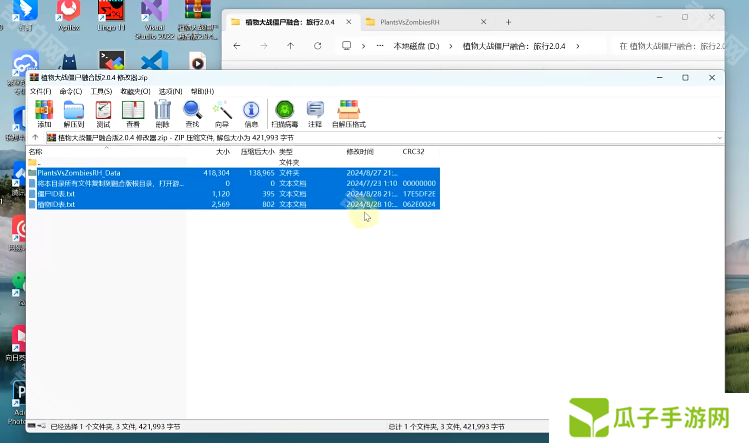Viewport: 749px width, 443px height.
Task: Open the Favorites (收藏夹) menu
Action: 135,91
